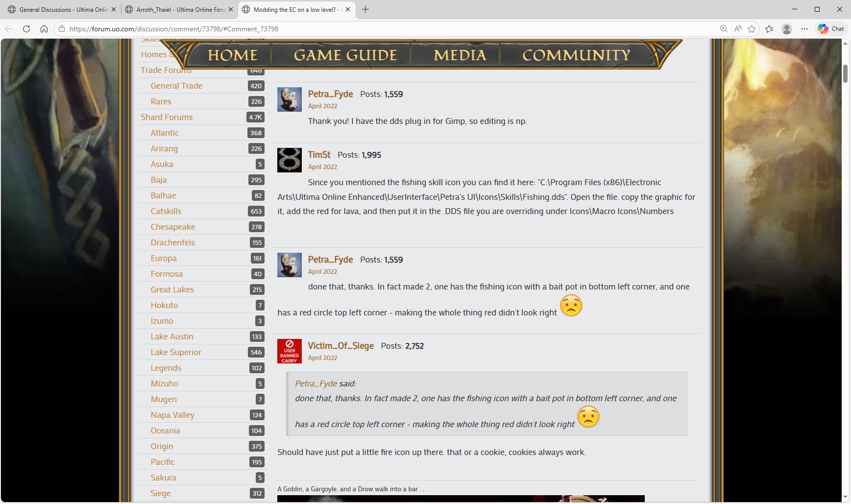The image size is (851, 504).
Task: Close the General Discussions tab
Action: pos(114,9)
